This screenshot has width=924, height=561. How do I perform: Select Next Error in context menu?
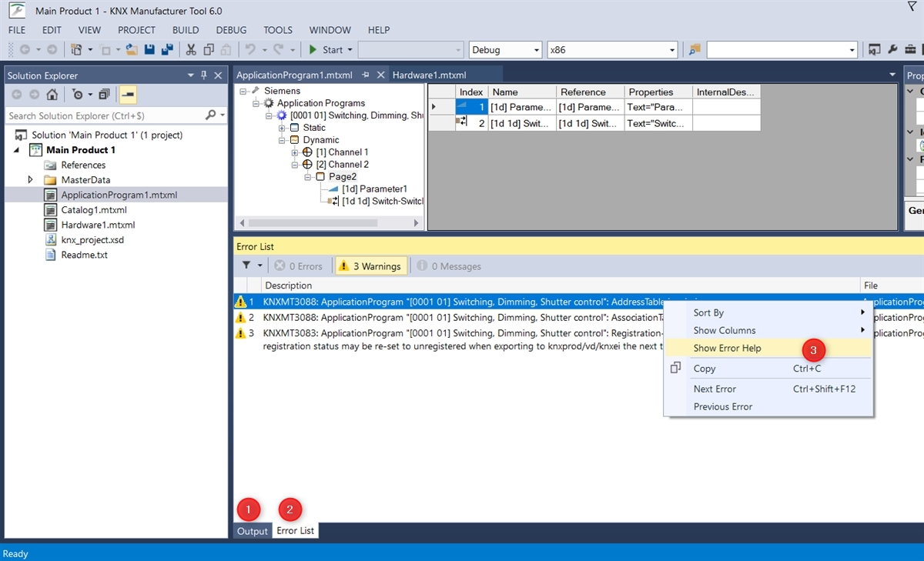[x=768, y=389]
